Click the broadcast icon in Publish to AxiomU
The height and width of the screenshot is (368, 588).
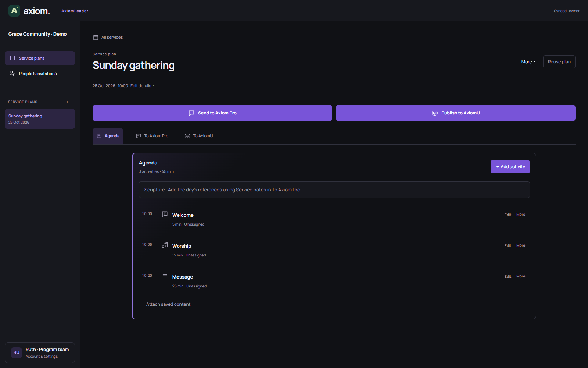tap(435, 113)
